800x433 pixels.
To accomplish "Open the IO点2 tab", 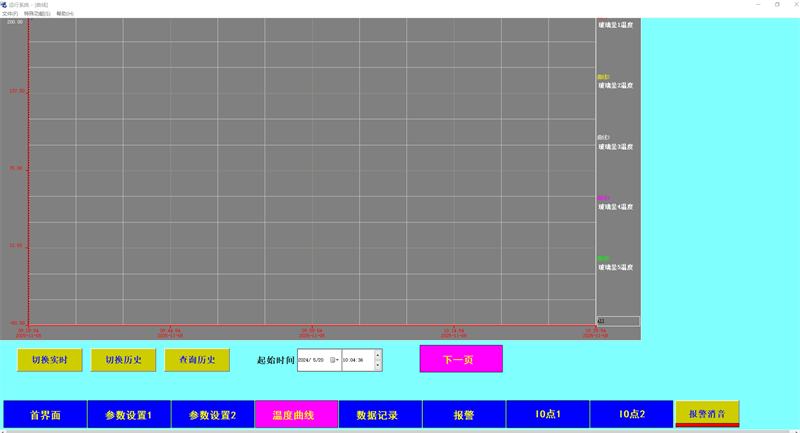I will click(x=631, y=414).
